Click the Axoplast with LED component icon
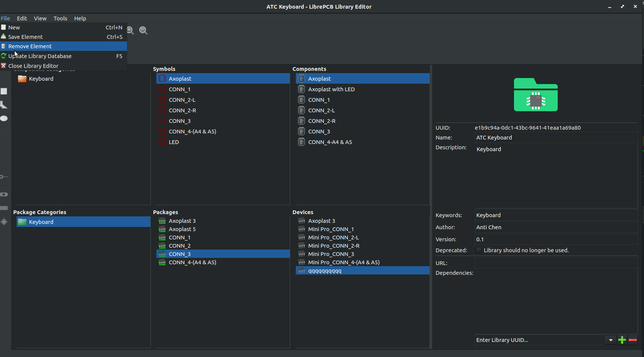The image size is (644, 357). click(x=301, y=89)
